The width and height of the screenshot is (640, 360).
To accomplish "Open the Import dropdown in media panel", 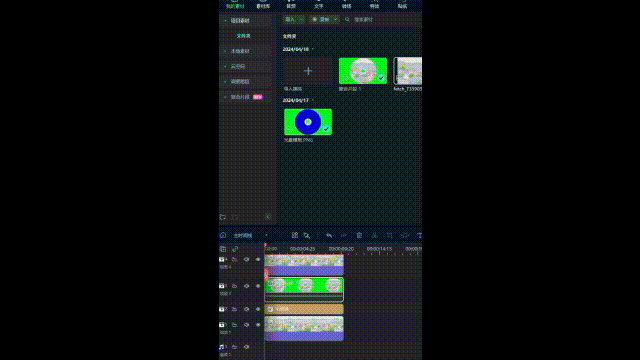I will coord(294,19).
